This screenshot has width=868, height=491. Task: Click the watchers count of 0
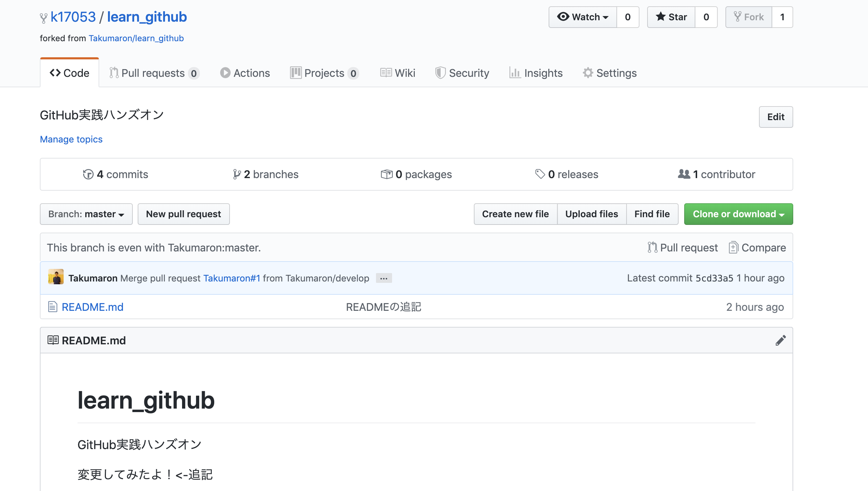coord(628,17)
